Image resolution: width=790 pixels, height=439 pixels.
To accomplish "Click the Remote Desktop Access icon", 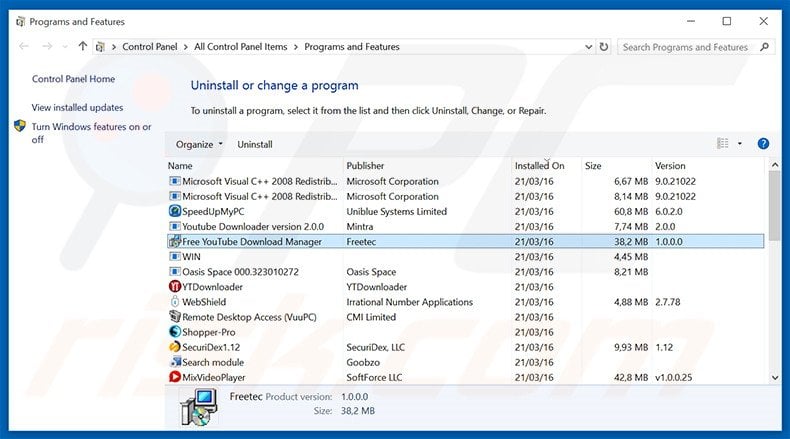I will 174,317.
